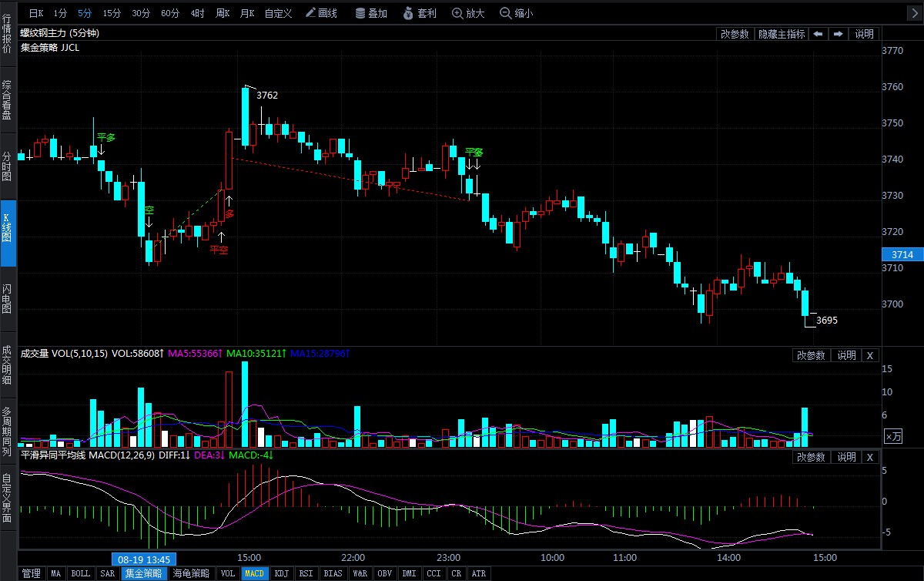The height and width of the screenshot is (581, 924).
Task: Click the 3714 current price marker
Action: pos(901,254)
